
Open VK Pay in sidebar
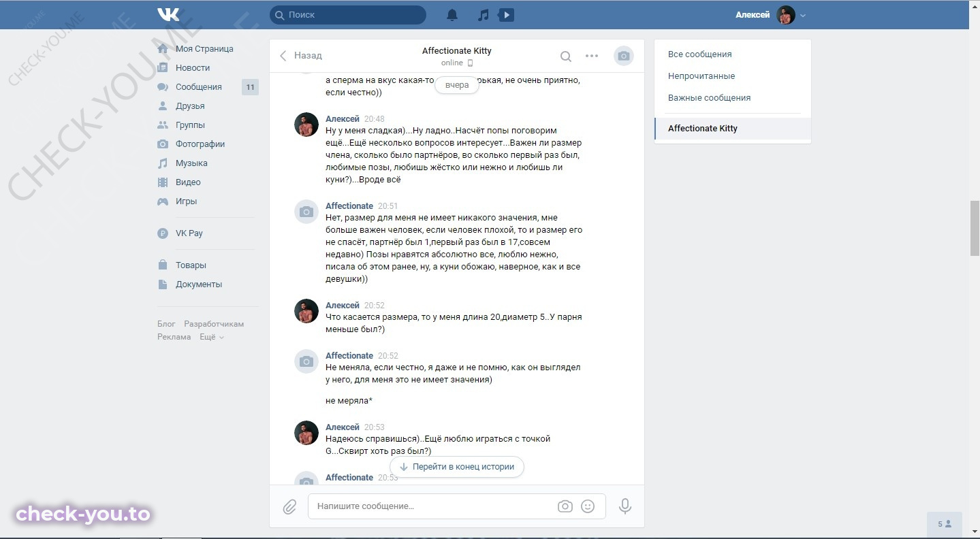click(189, 233)
